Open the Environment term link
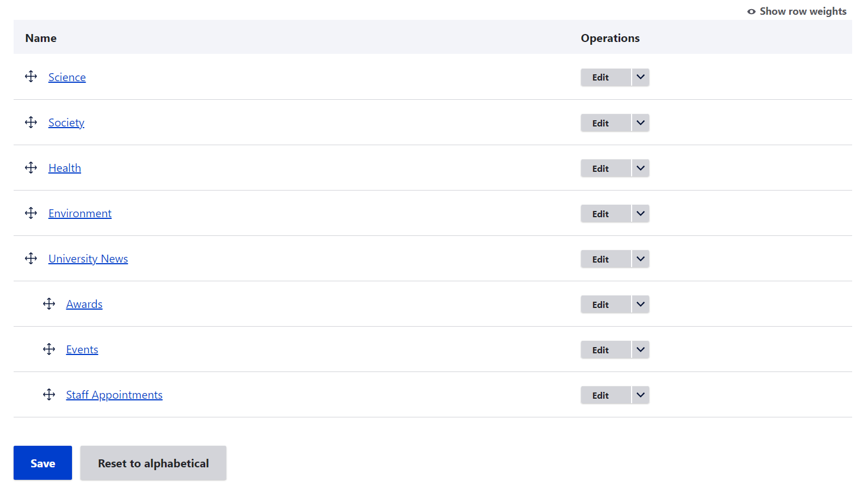Image resolution: width=868 pixels, height=490 pixels. click(x=80, y=213)
